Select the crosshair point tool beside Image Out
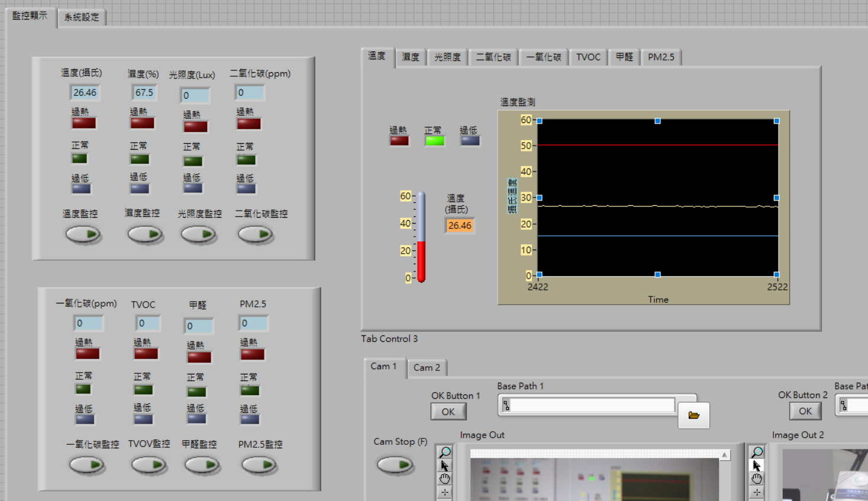868x501 pixels. coord(444,492)
